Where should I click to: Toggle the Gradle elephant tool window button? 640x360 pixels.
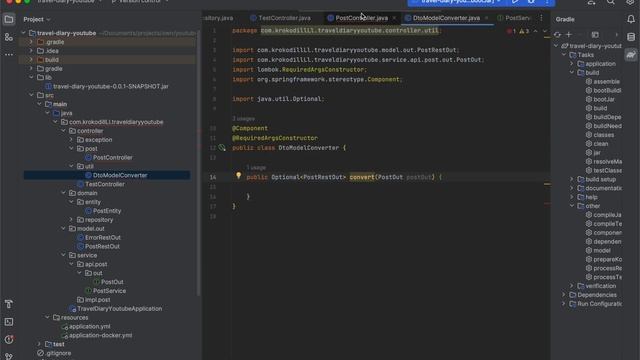pyautogui.click(x=631, y=55)
